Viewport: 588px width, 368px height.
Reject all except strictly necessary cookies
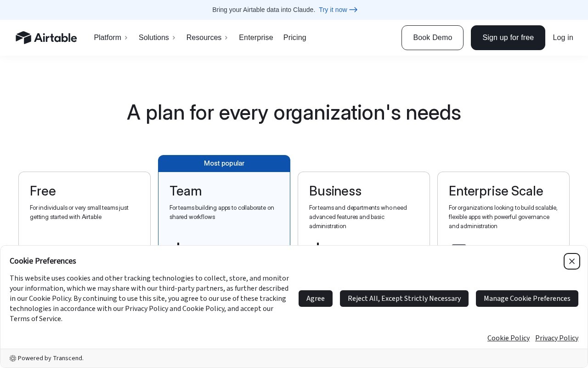(404, 299)
